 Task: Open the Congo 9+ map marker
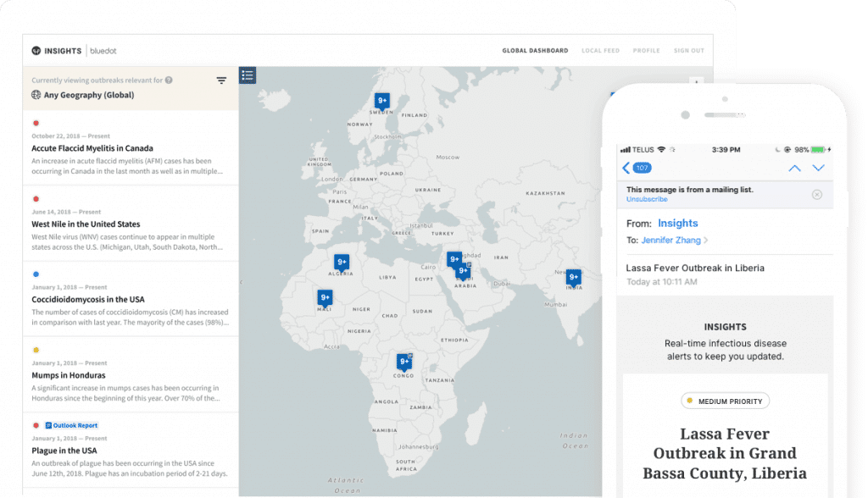click(x=404, y=362)
